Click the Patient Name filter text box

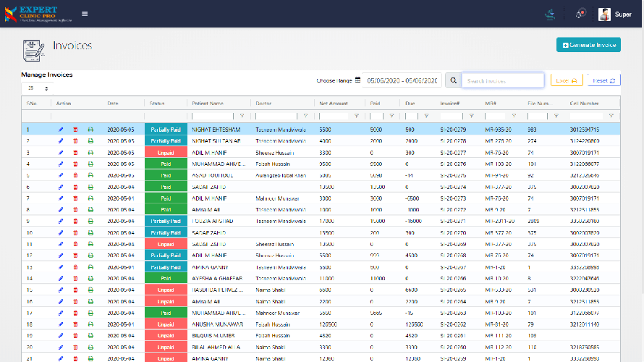(x=213, y=116)
